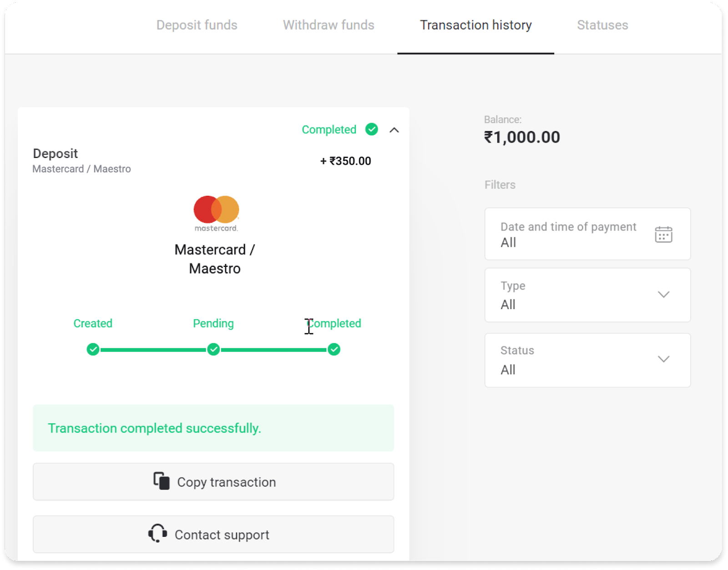Open the Statuses tab
This screenshot has width=728, height=570.
602,25
